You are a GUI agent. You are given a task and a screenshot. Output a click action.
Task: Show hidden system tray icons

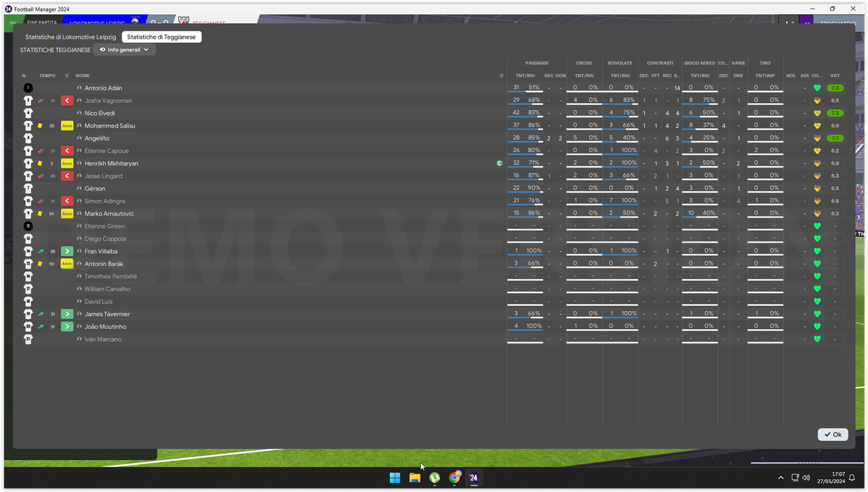(781, 478)
